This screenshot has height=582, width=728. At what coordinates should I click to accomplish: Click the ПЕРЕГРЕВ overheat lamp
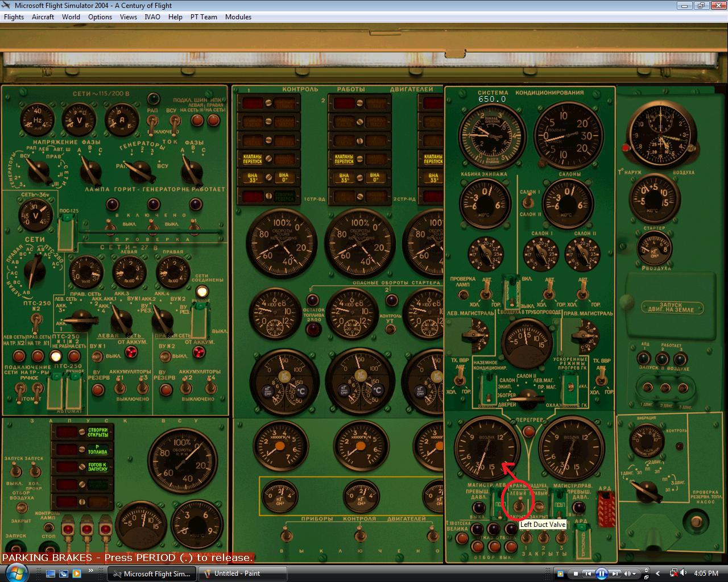[x=529, y=432]
